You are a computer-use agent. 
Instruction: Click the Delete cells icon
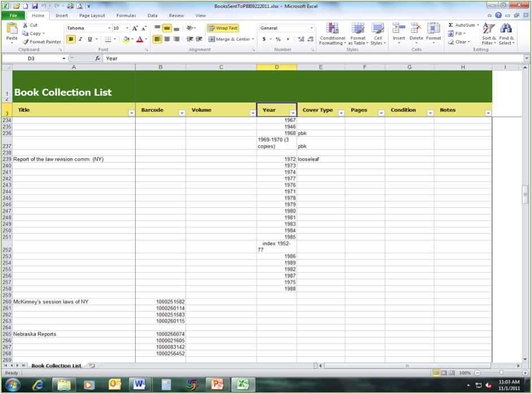pos(416,29)
